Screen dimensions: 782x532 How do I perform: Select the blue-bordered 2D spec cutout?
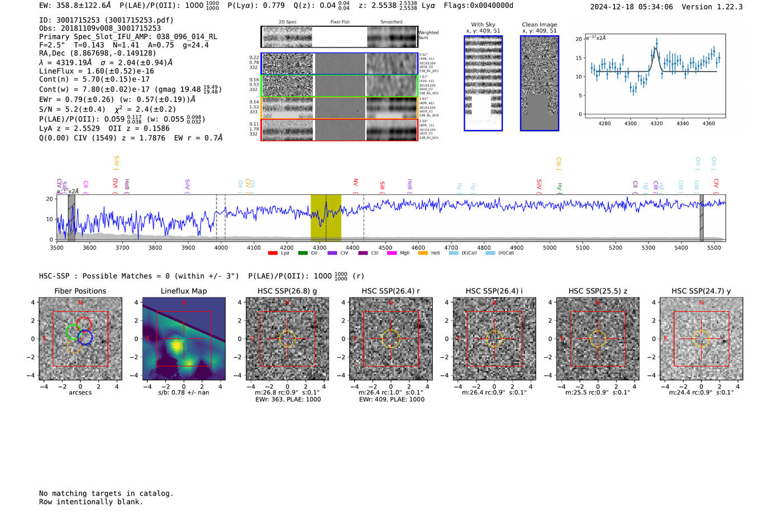pos(287,64)
